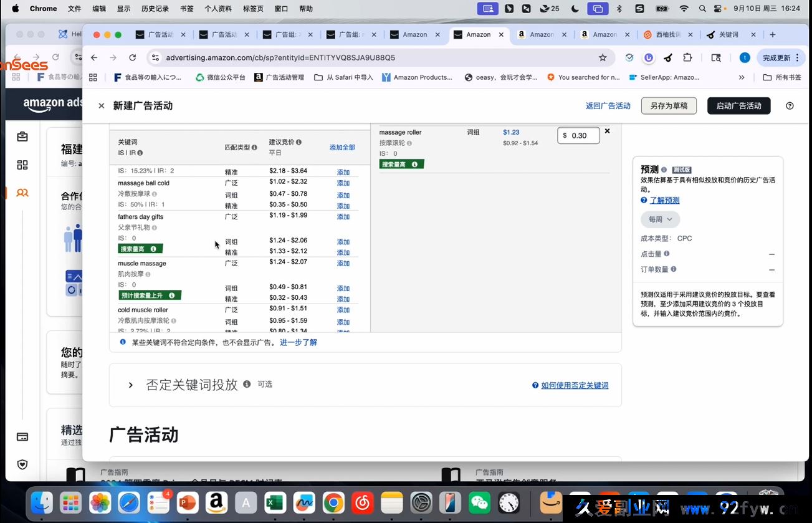Viewport: 812px width, 523px height.
Task: Select the highlighted partners icon in Amazon Ads sidebar
Action: 22,193
